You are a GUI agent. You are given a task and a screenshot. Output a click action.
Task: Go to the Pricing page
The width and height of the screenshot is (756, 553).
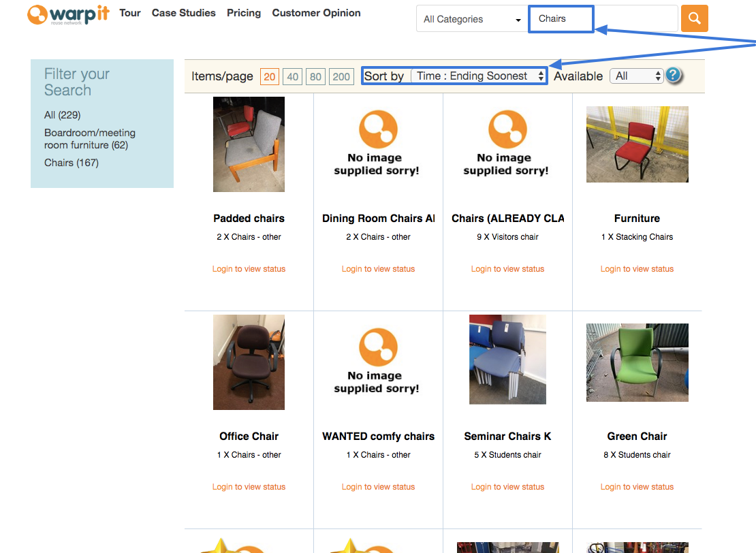(x=244, y=13)
